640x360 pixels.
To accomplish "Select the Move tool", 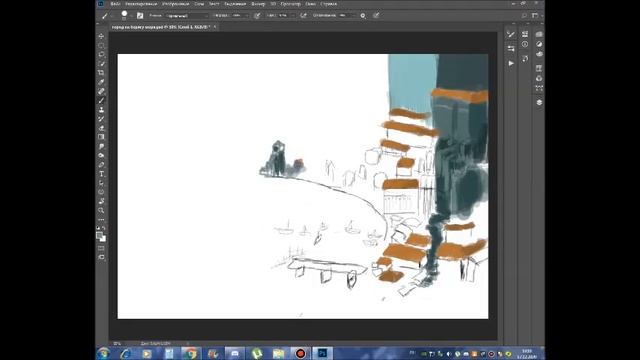I will click(x=101, y=36).
